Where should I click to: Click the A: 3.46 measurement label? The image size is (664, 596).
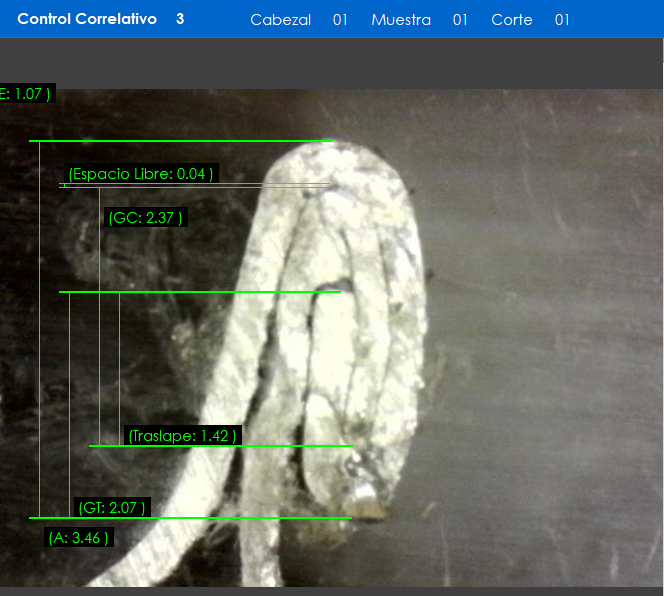pyautogui.click(x=79, y=538)
